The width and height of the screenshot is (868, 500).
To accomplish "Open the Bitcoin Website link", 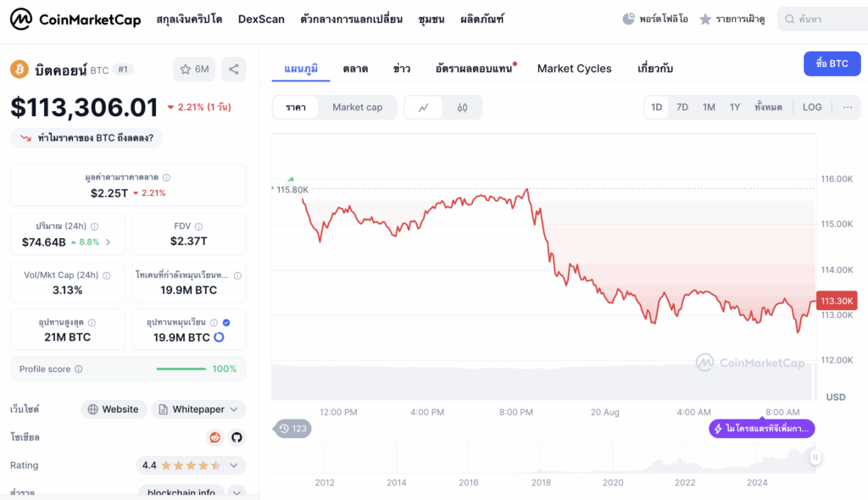I will click(114, 409).
